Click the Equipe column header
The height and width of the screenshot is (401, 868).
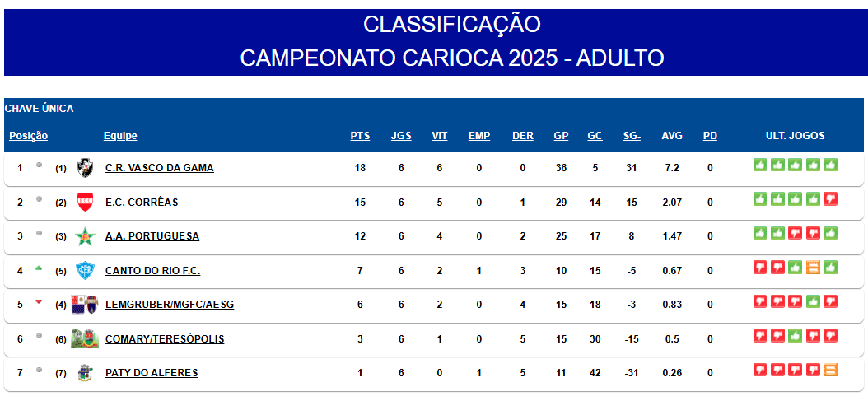coord(120,136)
